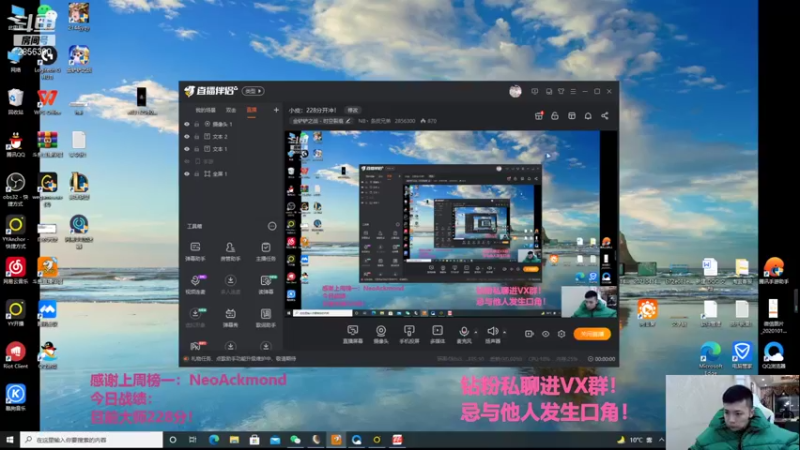Open the hamburger menu in title bar
The height and width of the screenshot is (450, 800).
point(573,91)
